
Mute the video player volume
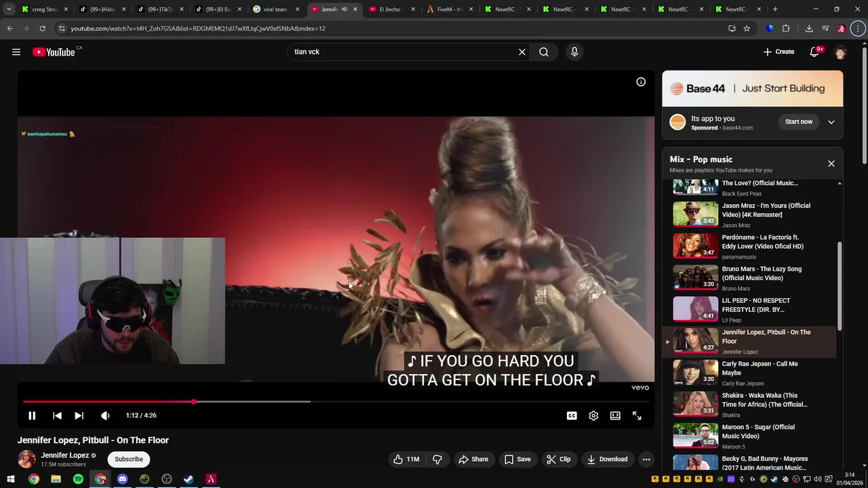click(105, 415)
